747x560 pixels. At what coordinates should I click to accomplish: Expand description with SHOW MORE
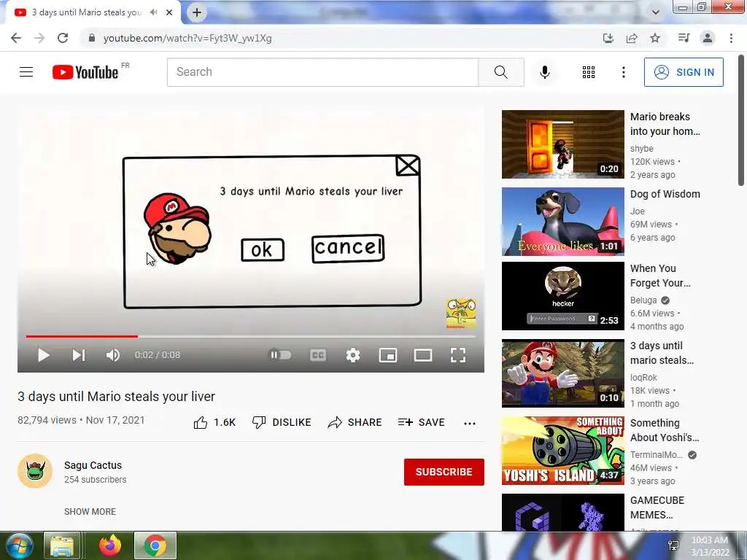pos(90,511)
